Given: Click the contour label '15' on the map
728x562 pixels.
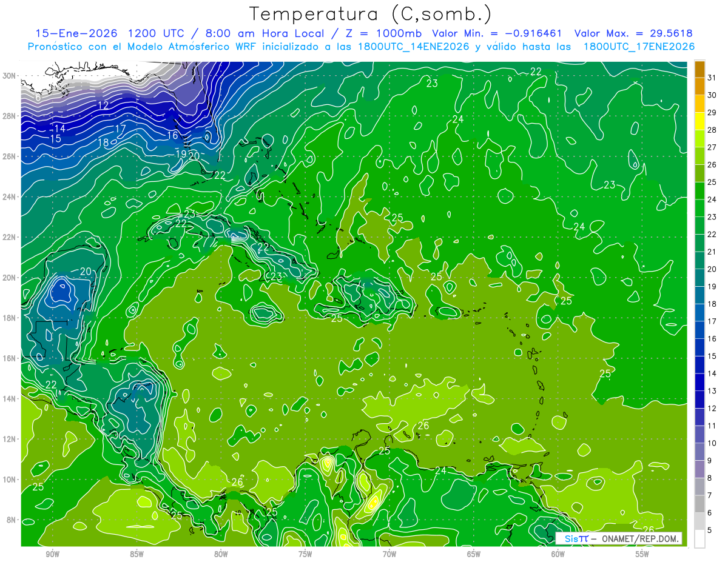Looking at the screenshot, I should (55, 139).
